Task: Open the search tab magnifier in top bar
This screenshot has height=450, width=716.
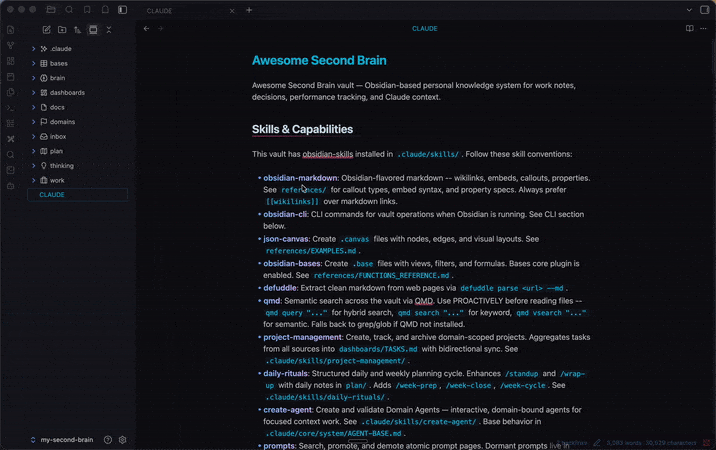Action: 69,10
